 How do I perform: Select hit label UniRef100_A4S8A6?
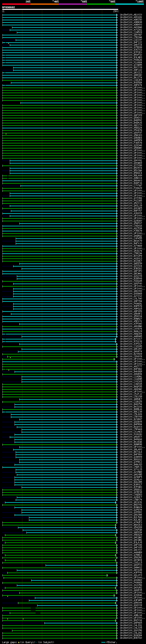click(x=131, y=27)
